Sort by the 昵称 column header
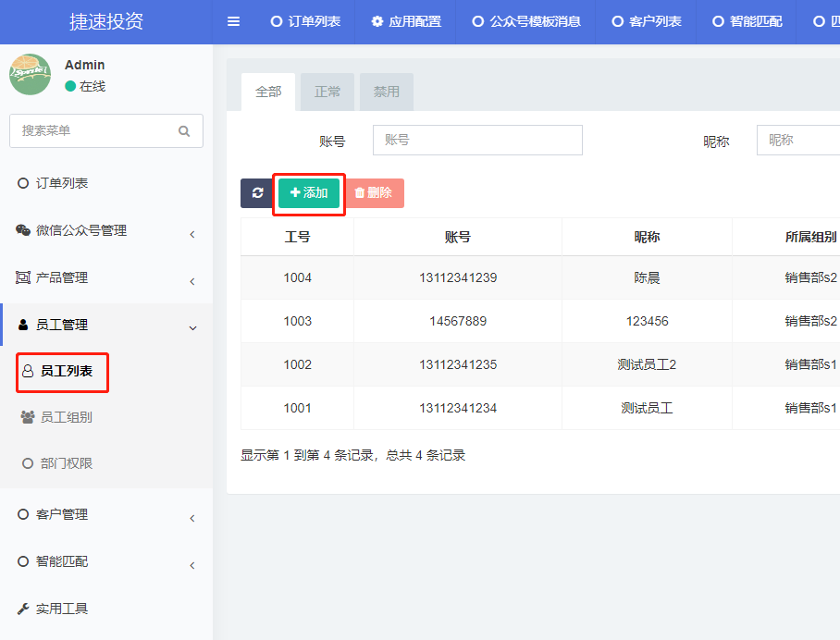Image resolution: width=840 pixels, height=640 pixels. (647, 237)
